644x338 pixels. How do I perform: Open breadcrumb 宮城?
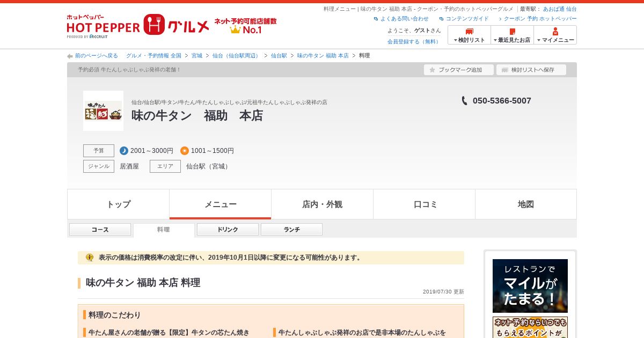[197, 56]
